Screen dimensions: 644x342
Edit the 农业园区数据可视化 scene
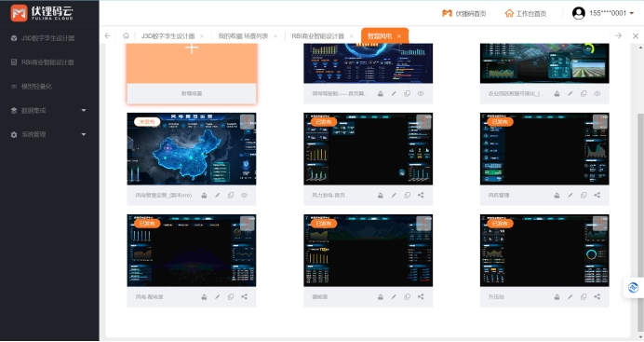(x=570, y=94)
